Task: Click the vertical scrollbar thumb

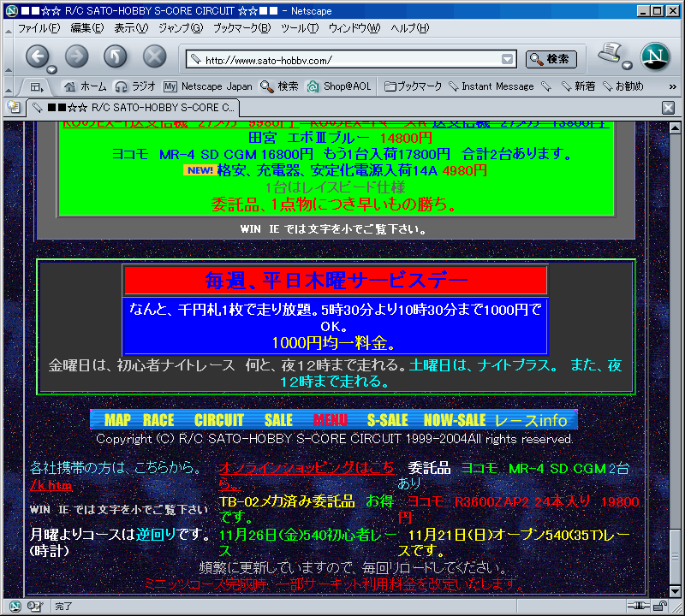Action: pos(675,557)
